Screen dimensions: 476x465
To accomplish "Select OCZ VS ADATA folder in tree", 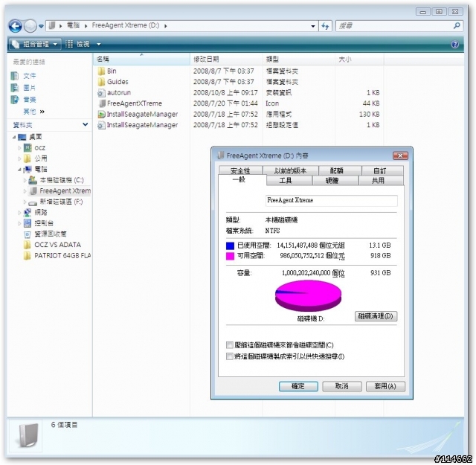I will tap(52, 245).
